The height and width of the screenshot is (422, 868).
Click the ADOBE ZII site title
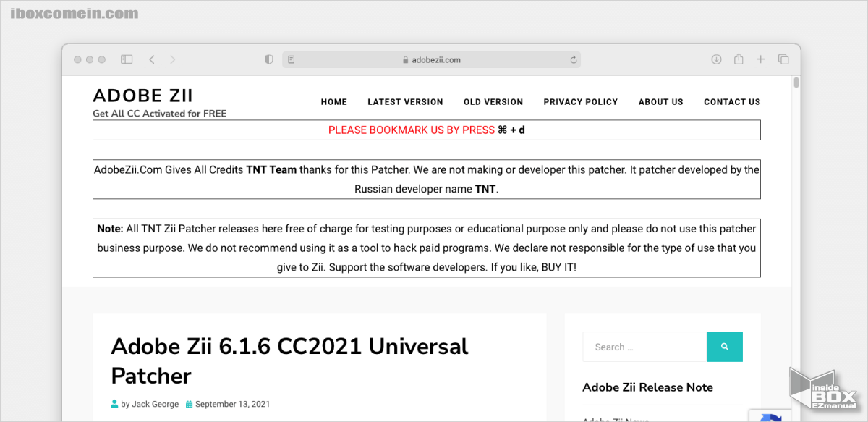143,96
